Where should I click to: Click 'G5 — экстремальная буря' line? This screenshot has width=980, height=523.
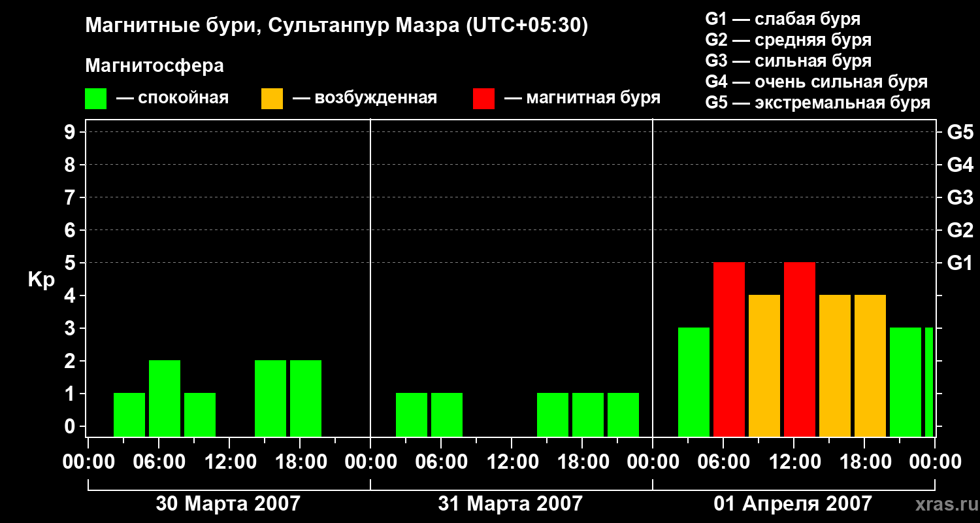(x=817, y=103)
